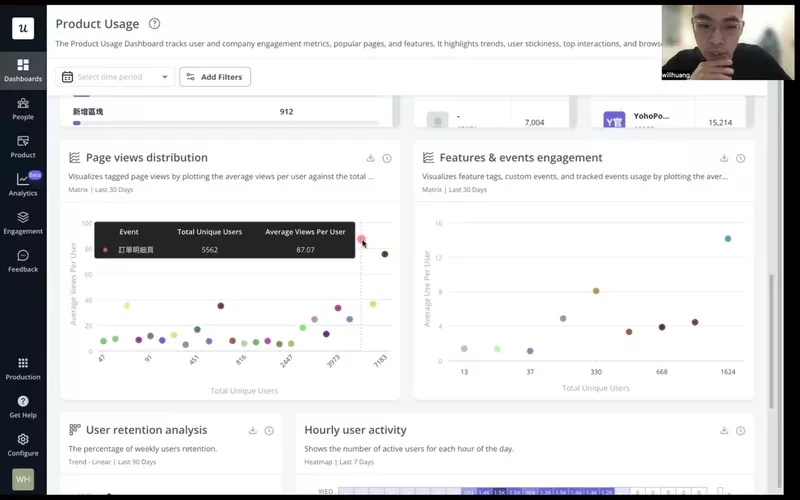Open the Dashboards sidebar section
The width and height of the screenshot is (800, 500).
[x=22, y=70]
